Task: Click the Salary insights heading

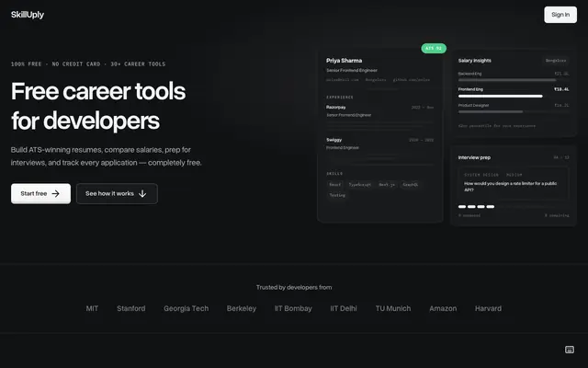Action: coord(474,61)
